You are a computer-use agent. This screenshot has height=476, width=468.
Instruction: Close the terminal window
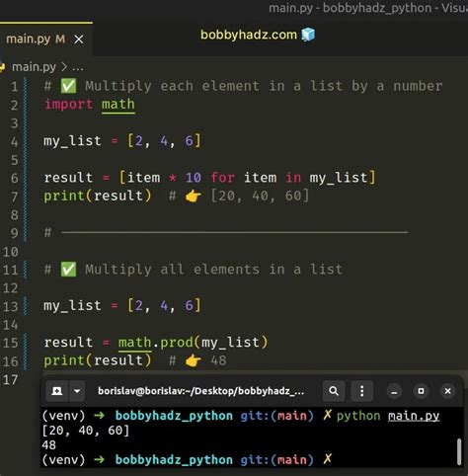[x=447, y=391]
